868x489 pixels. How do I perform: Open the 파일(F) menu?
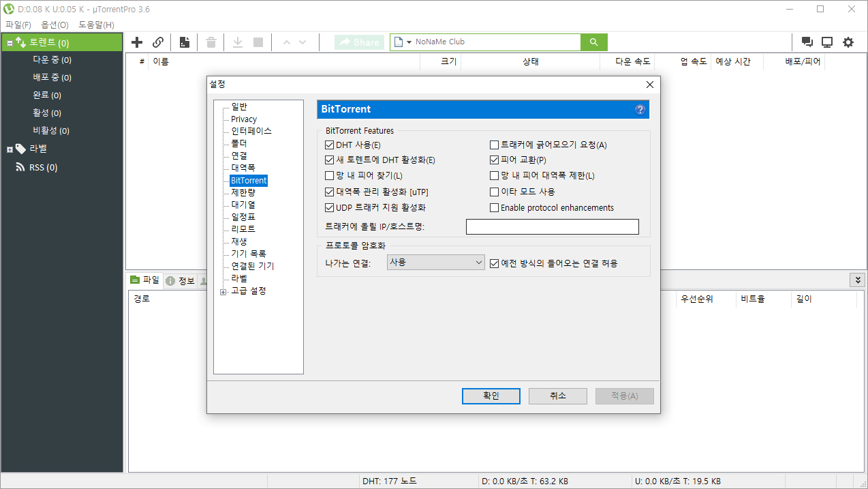18,25
